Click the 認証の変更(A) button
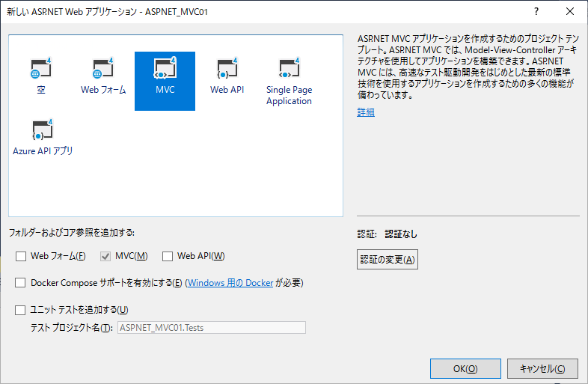Viewport: 588px width, 384px height. click(x=388, y=260)
